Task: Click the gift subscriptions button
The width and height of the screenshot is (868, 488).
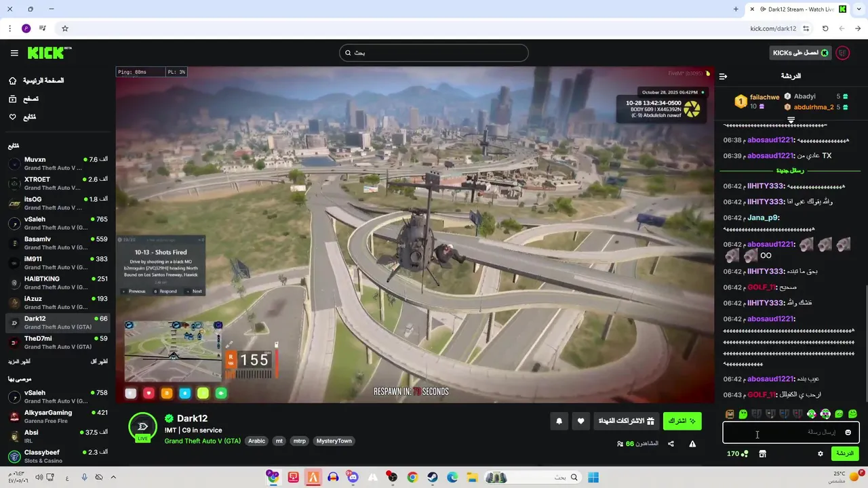Action: (626, 421)
